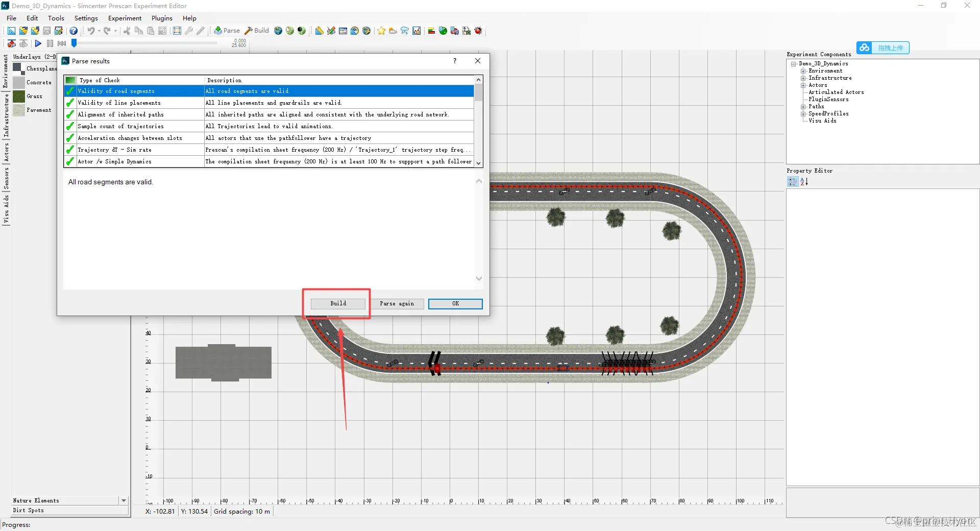The image size is (980, 531).
Task: Click the Build toolbar button with hammer
Action: pos(257,31)
